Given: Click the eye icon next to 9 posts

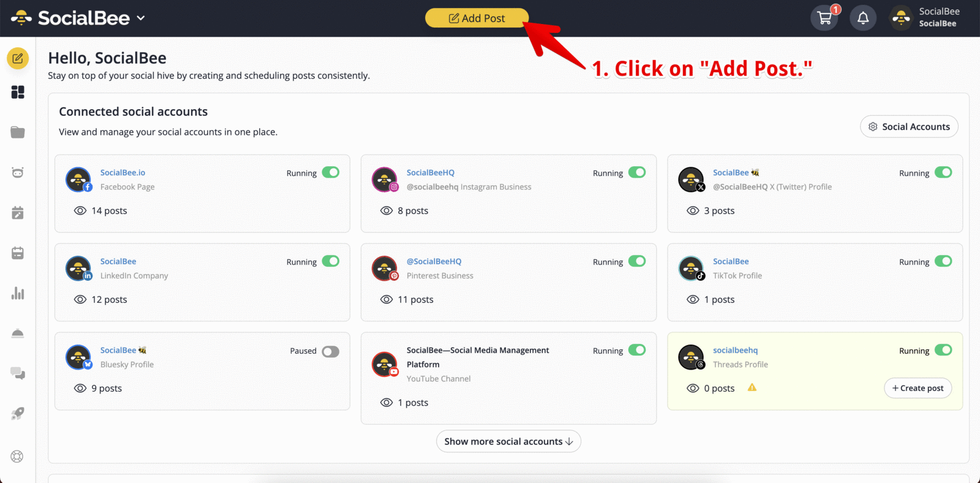Looking at the screenshot, I should pos(80,388).
